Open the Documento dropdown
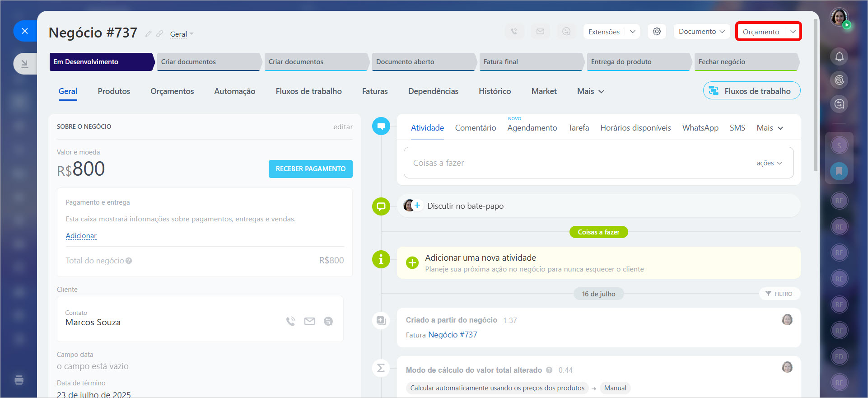The height and width of the screenshot is (398, 868). [x=702, y=32]
